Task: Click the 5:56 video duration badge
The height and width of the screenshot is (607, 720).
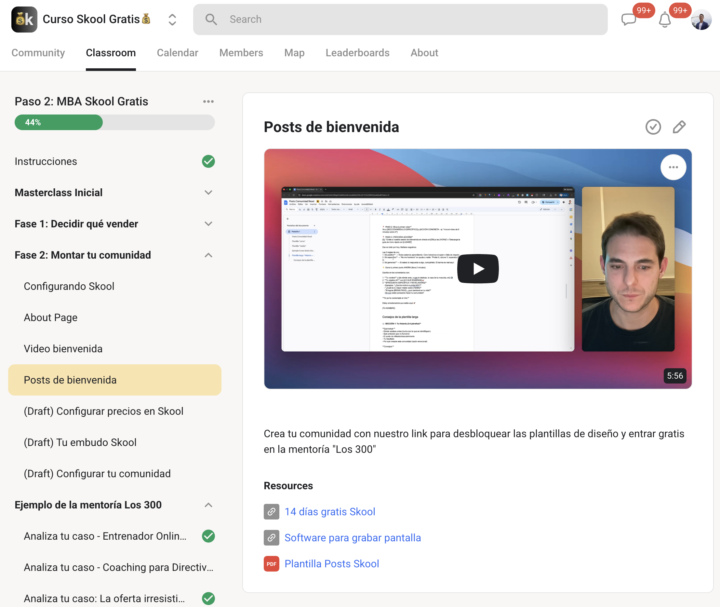Action: [x=675, y=376]
